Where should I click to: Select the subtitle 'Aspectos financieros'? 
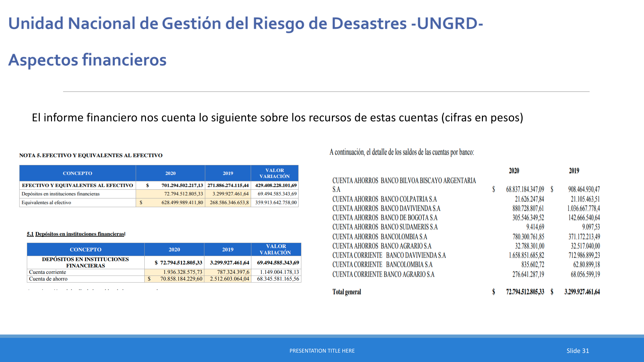click(x=87, y=60)
